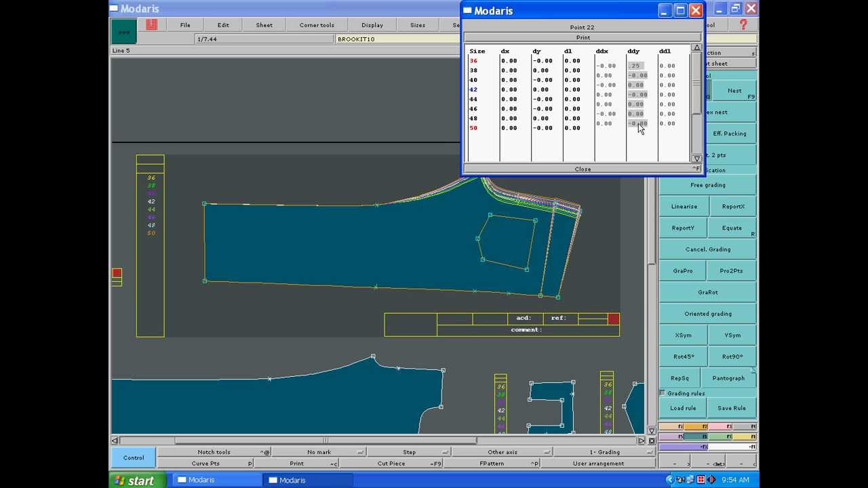Screen dimensions: 868x488
Task: Click Cancel. Grading button
Action: (x=707, y=249)
